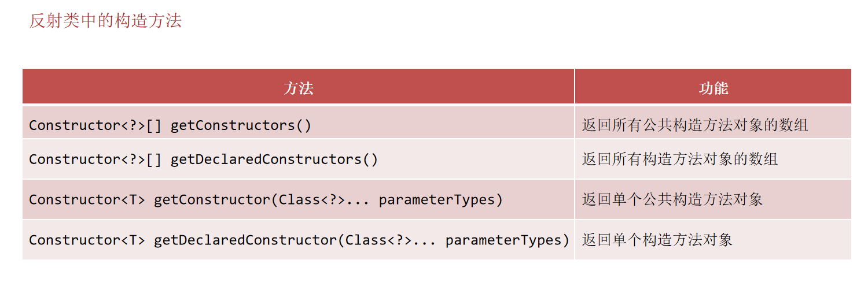Click the getConstructors() method cell
This screenshot has height=286, width=868.
tap(241, 125)
